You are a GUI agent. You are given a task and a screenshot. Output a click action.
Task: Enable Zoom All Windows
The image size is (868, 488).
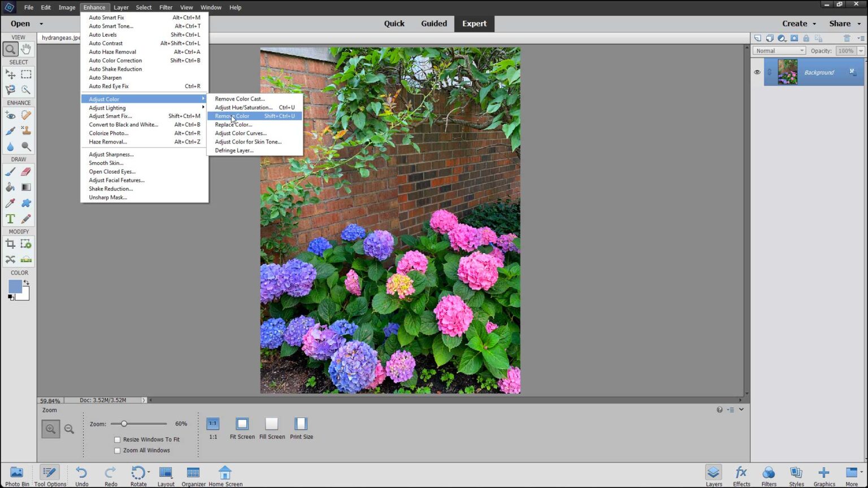click(118, 450)
